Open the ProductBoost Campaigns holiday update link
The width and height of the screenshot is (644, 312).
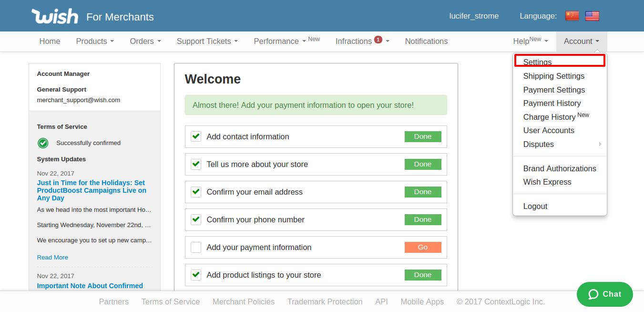coord(92,190)
